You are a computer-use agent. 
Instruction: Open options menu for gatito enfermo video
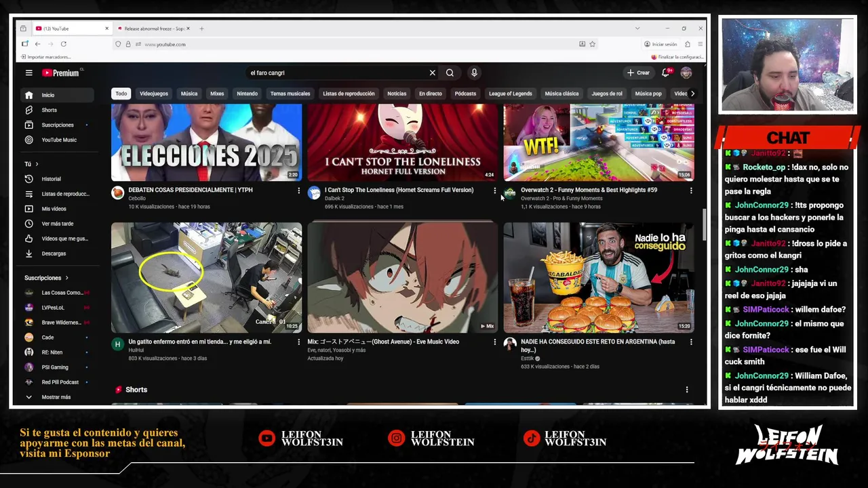(298, 343)
